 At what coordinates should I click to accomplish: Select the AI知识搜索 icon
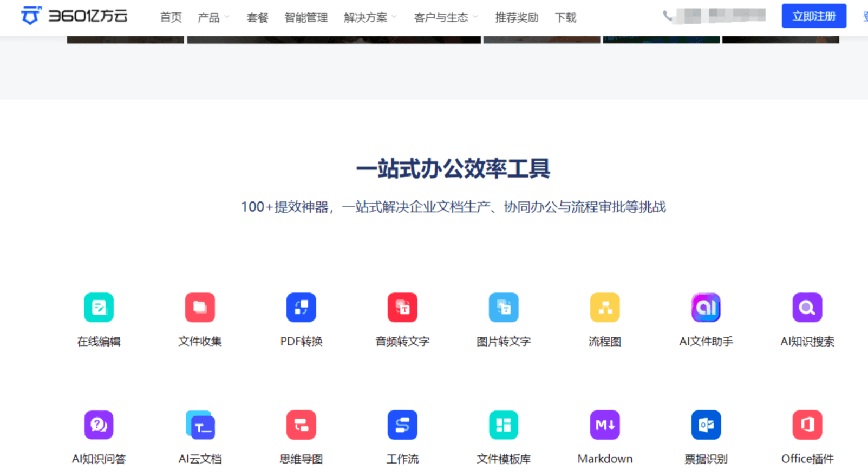(807, 308)
